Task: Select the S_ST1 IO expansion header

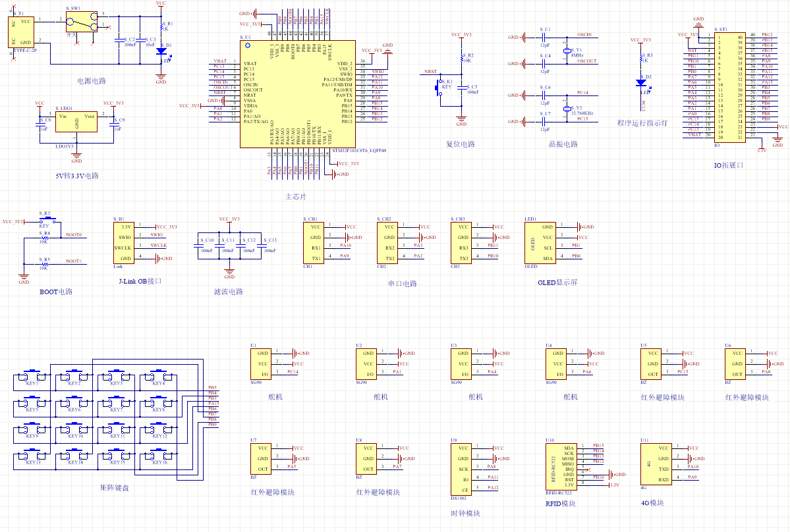Action: [729, 87]
